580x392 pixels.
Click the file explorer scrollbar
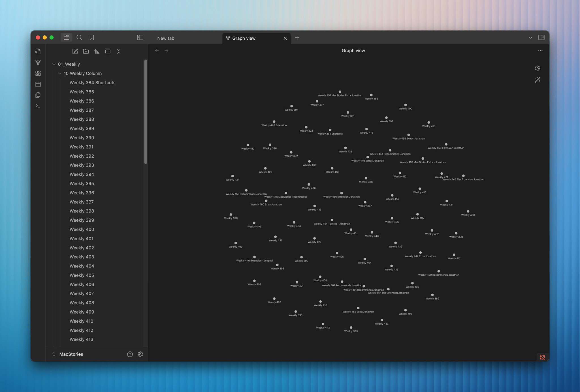[x=146, y=112]
